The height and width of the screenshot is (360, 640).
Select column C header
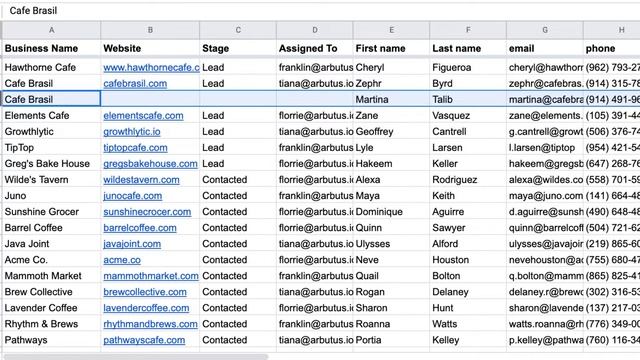(238, 30)
